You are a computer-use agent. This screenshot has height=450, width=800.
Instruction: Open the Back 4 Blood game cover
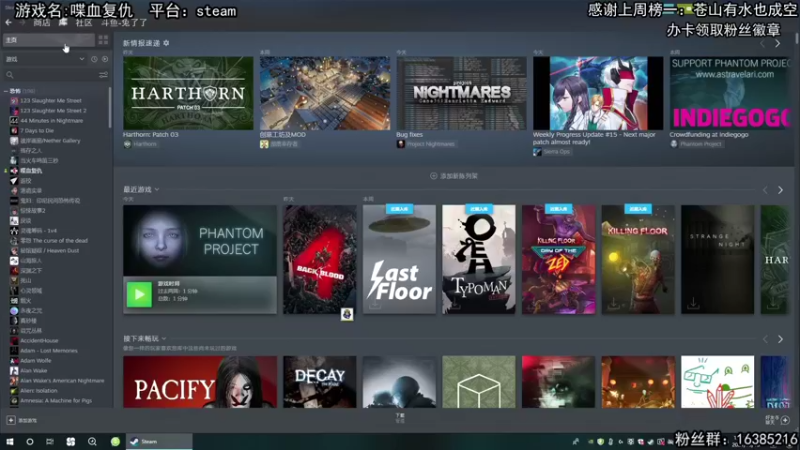(320, 259)
